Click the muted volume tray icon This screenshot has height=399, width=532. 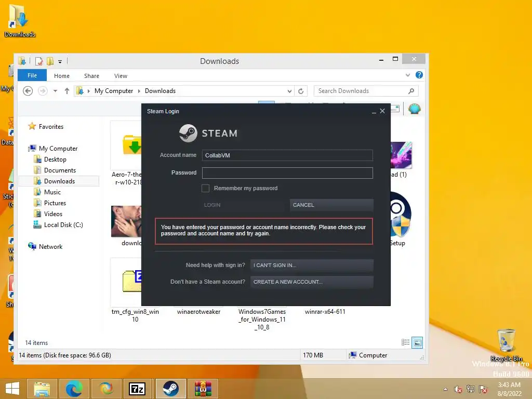coord(458,389)
